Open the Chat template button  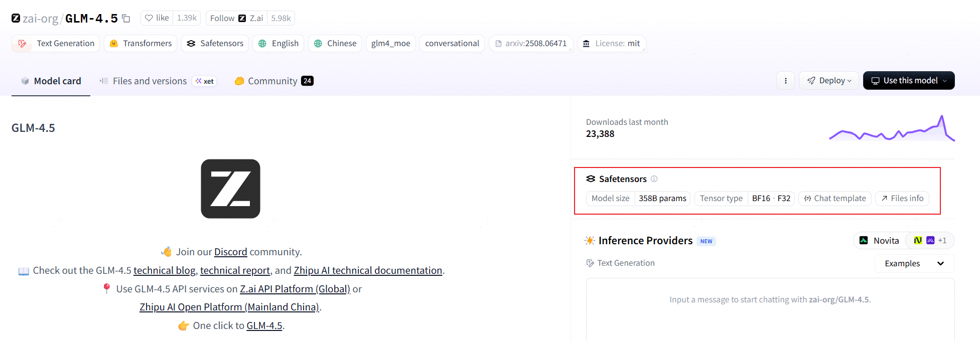[x=835, y=198]
